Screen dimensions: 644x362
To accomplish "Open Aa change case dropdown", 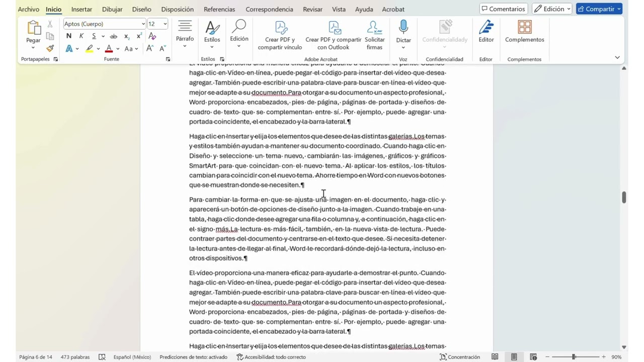I will 131,49.
